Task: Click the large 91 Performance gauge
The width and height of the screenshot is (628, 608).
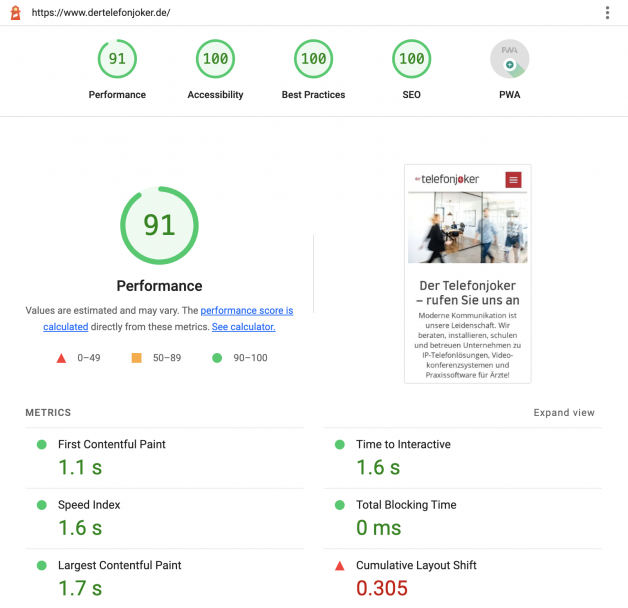Action: [x=159, y=225]
